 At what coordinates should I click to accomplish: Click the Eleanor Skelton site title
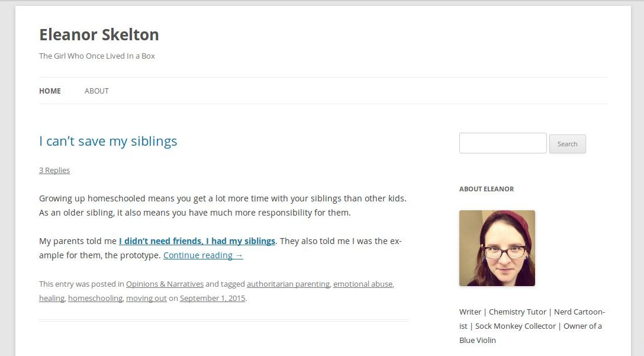coord(99,35)
